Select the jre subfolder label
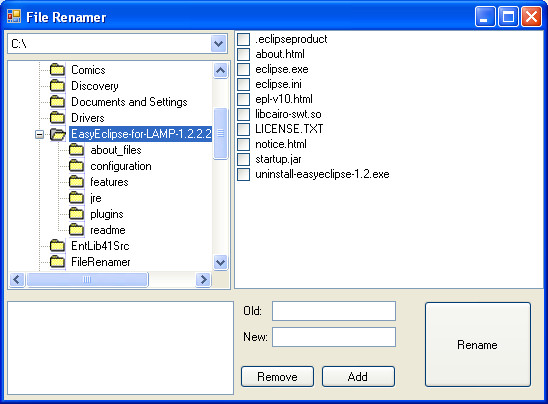The image size is (548, 404). tap(96, 198)
